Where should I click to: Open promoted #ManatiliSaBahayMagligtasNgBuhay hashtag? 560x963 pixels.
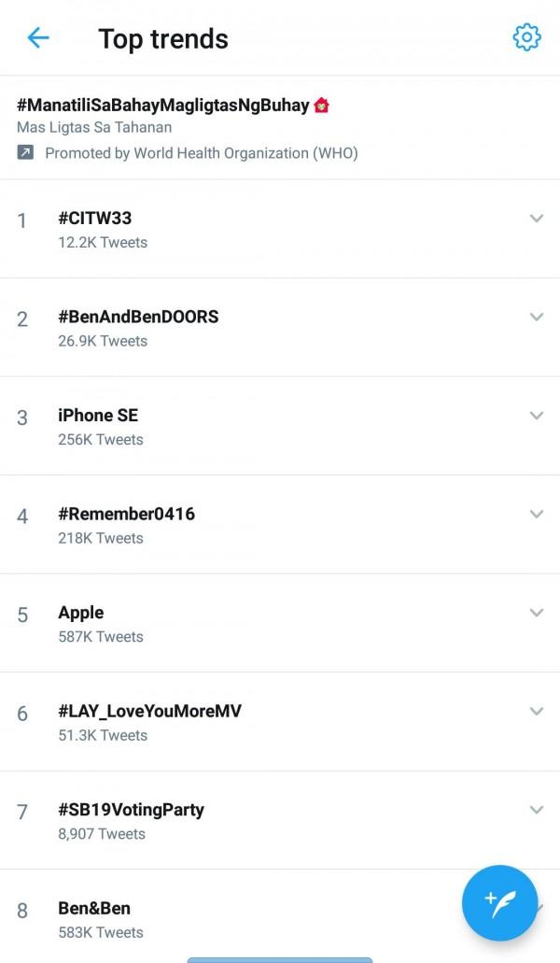click(x=163, y=106)
